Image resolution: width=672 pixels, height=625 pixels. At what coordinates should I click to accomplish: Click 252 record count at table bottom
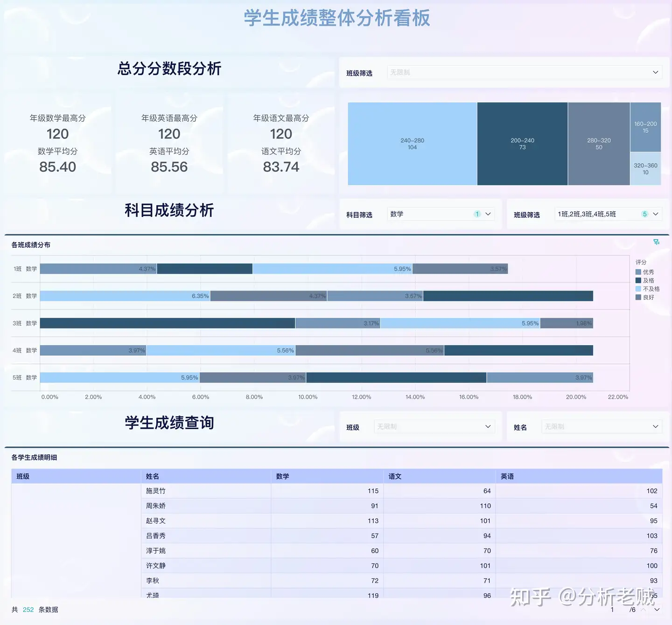(28, 610)
